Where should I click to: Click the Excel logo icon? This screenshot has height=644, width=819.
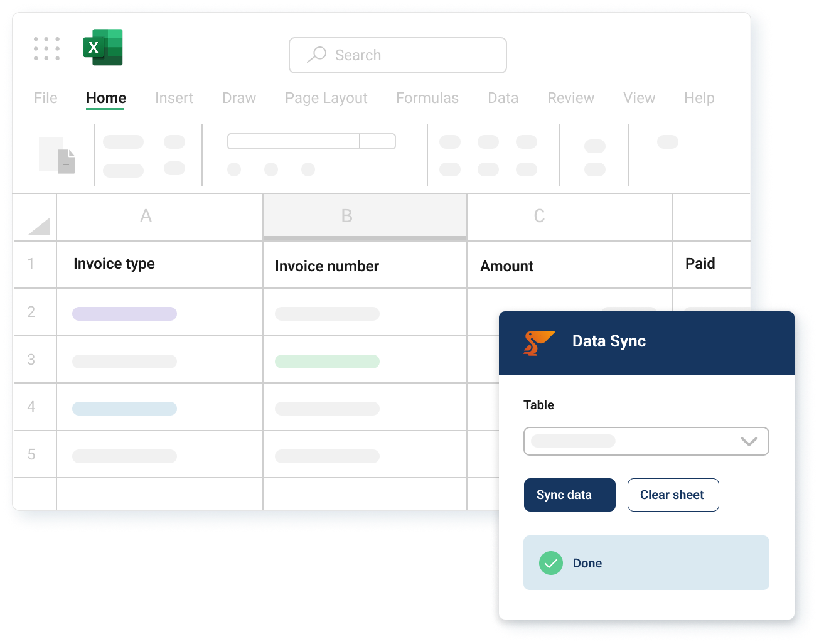click(103, 47)
